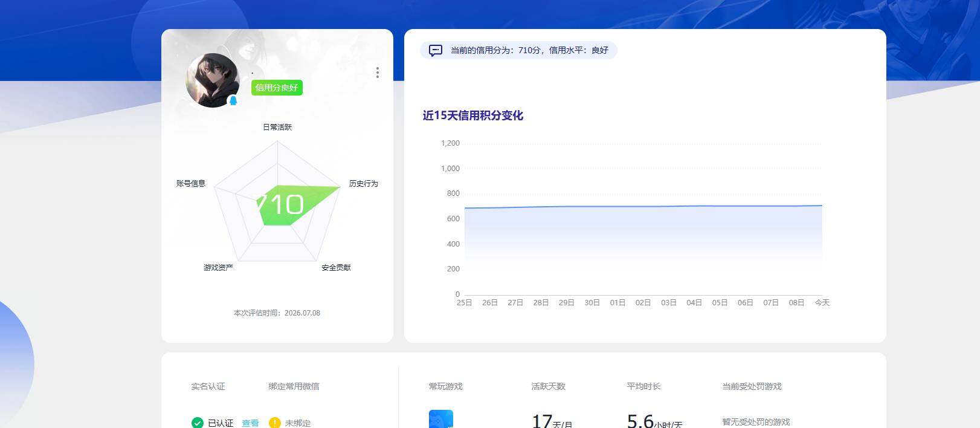
Task: Click the 400 y-axis value
Action: pos(453,244)
